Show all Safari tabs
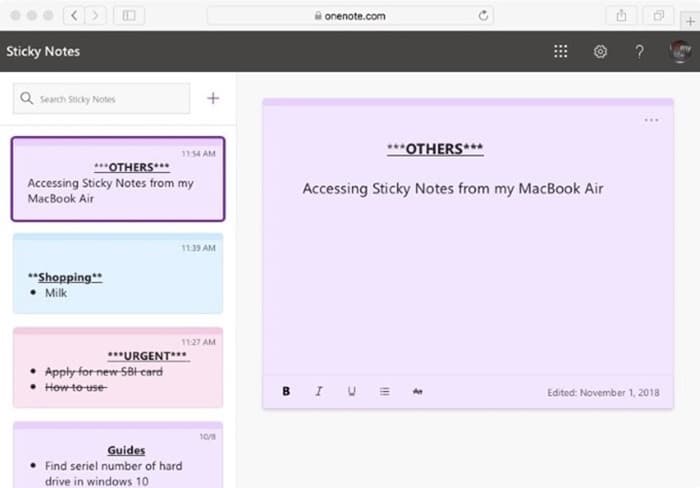The image size is (700, 488). (658, 16)
